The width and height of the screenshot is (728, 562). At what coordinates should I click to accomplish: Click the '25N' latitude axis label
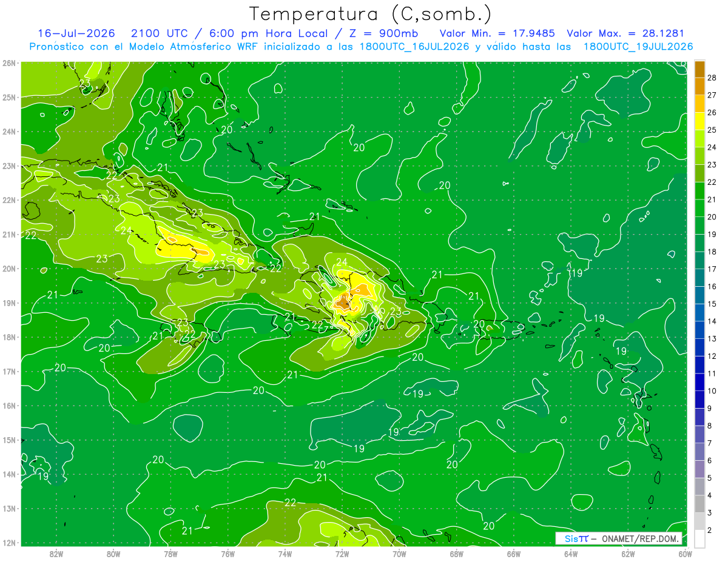(8, 97)
